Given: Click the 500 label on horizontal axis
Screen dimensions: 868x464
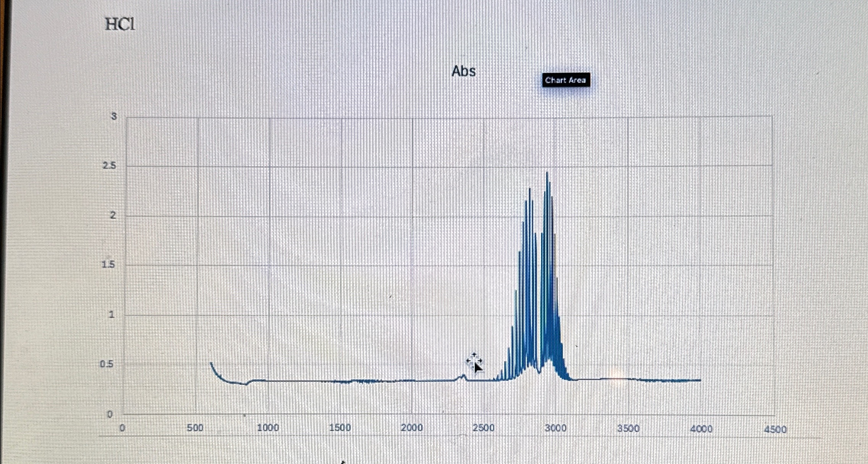Looking at the screenshot, I should point(195,428).
